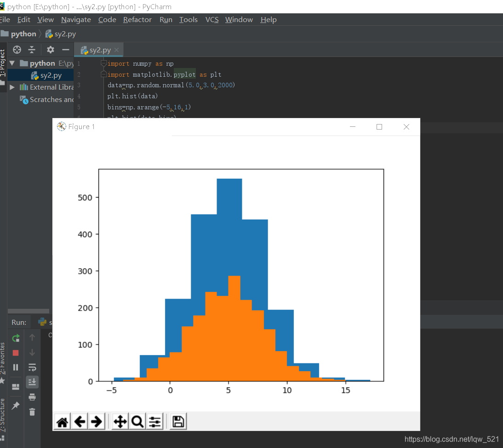Click code line bins=np.arange(-5,16,1)

149,107
